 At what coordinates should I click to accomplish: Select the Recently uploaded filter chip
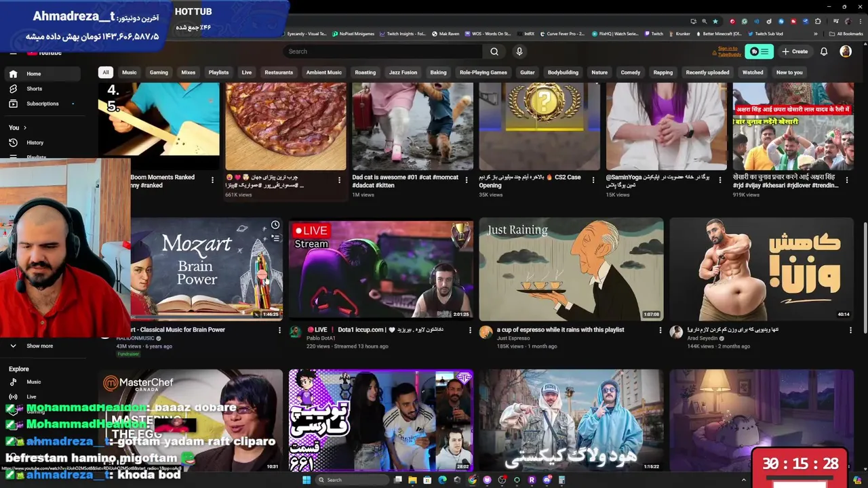point(707,73)
